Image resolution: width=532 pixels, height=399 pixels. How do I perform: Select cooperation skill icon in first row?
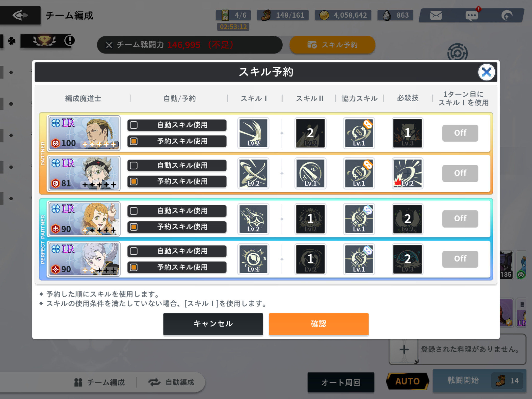[359, 133]
